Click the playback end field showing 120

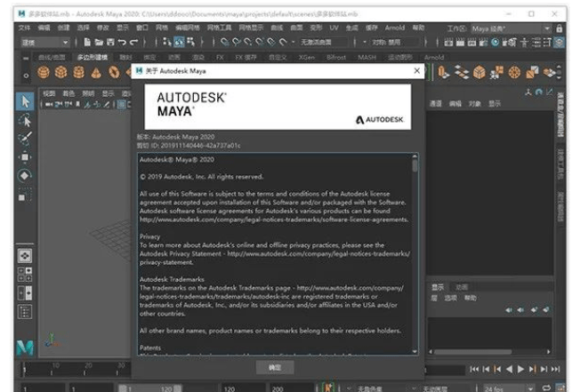point(243,388)
